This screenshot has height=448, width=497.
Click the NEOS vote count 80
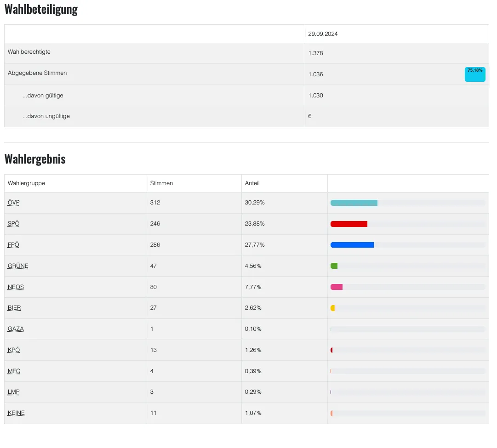pos(154,287)
